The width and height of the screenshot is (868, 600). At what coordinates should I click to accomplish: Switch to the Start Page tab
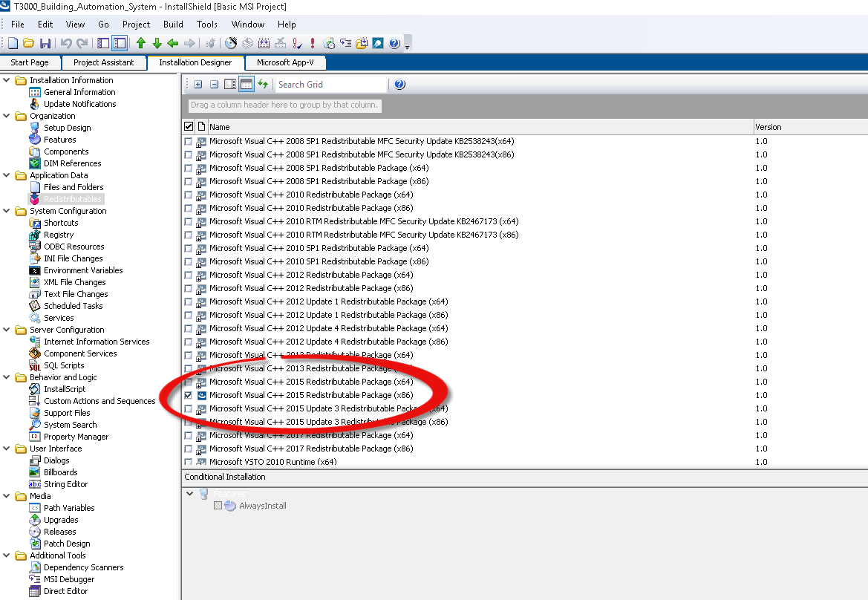(x=30, y=62)
